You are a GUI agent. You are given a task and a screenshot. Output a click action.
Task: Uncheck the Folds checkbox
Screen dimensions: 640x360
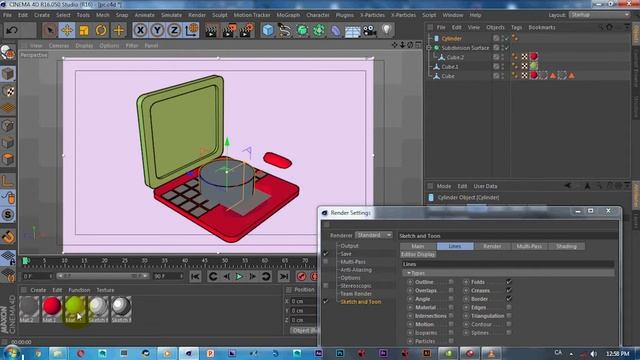pos(509,282)
